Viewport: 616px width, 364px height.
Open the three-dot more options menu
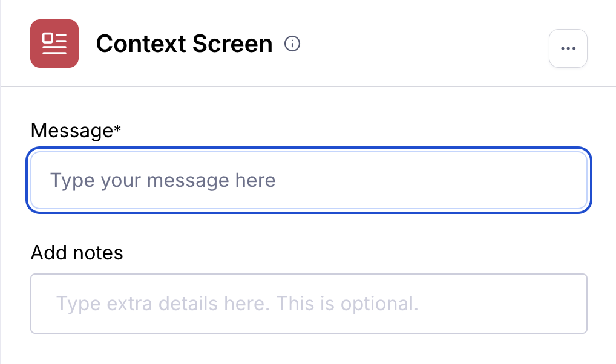[568, 48]
